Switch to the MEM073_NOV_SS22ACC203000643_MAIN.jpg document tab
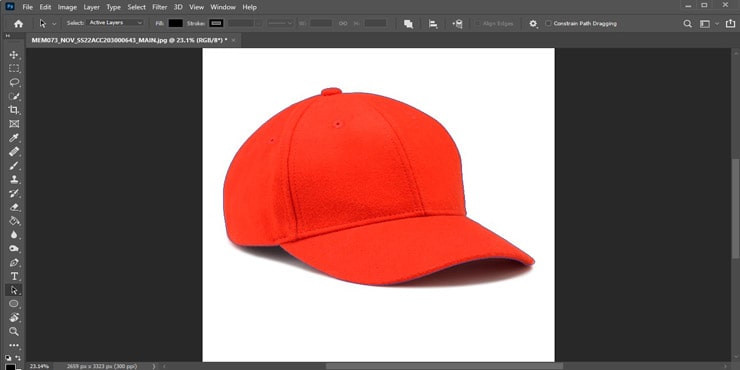Viewport: 740px width, 370px height. 129,40
